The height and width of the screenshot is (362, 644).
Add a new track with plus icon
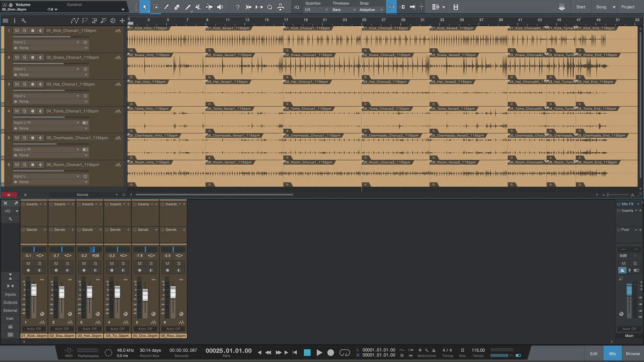(x=122, y=20)
